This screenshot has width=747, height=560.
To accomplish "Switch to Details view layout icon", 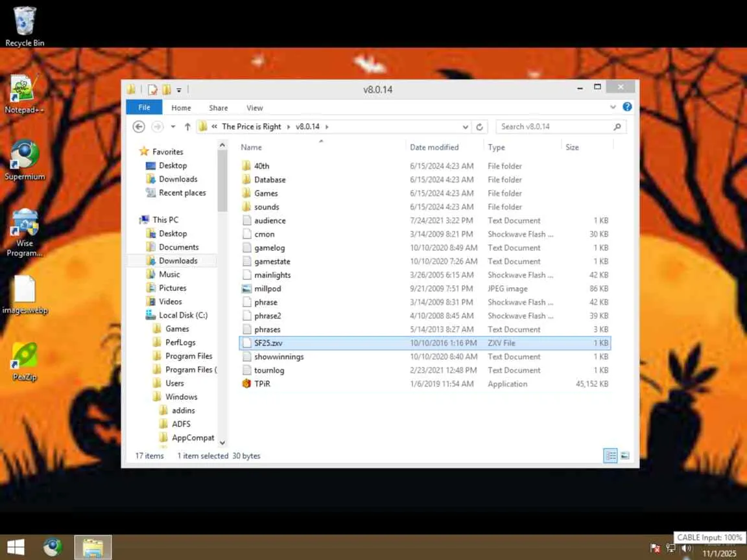I will click(x=610, y=456).
